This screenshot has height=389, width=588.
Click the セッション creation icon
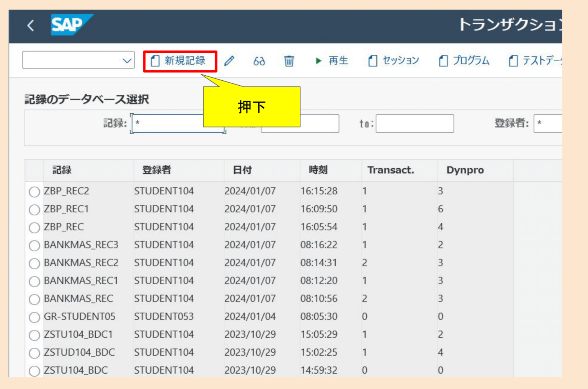point(393,60)
